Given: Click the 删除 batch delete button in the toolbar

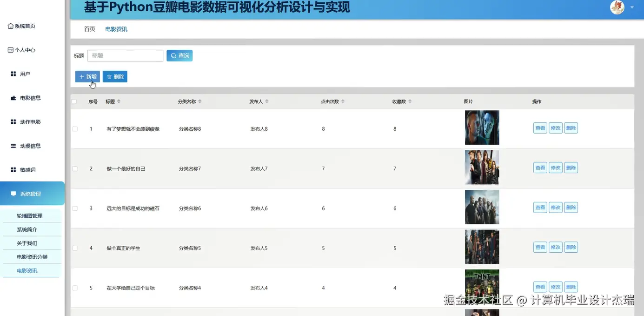Looking at the screenshot, I should pyautogui.click(x=115, y=77).
